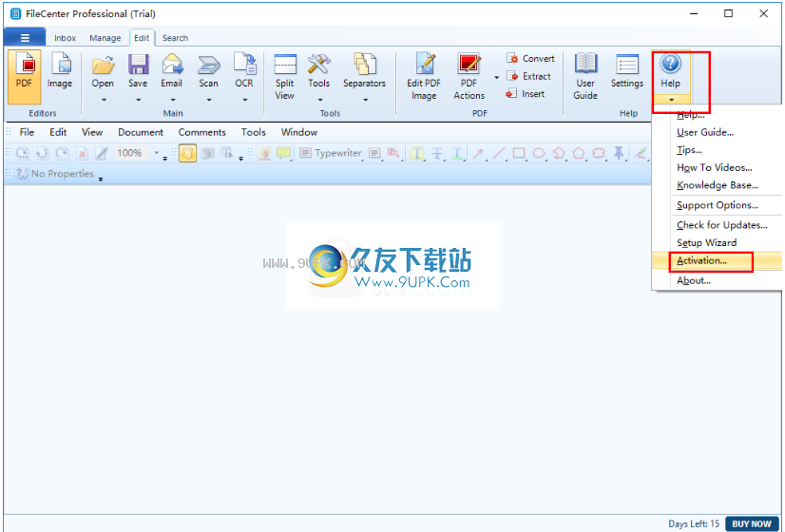Switch to the Inbox tab

click(65, 38)
